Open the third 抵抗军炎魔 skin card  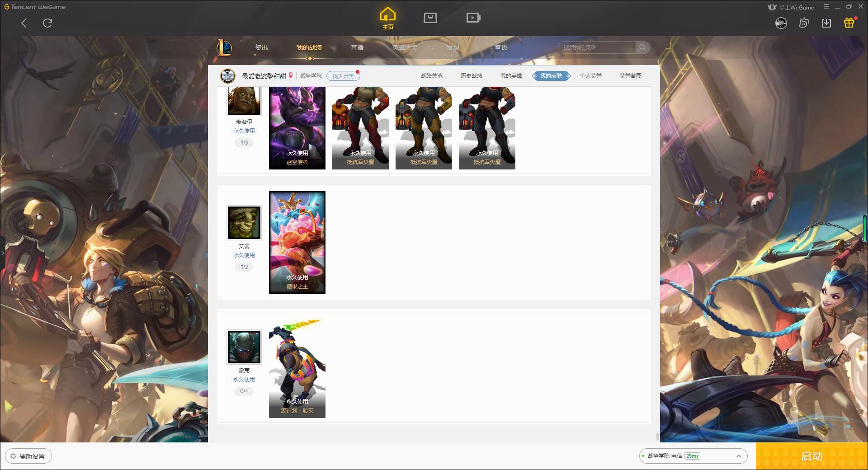pyautogui.click(x=487, y=128)
